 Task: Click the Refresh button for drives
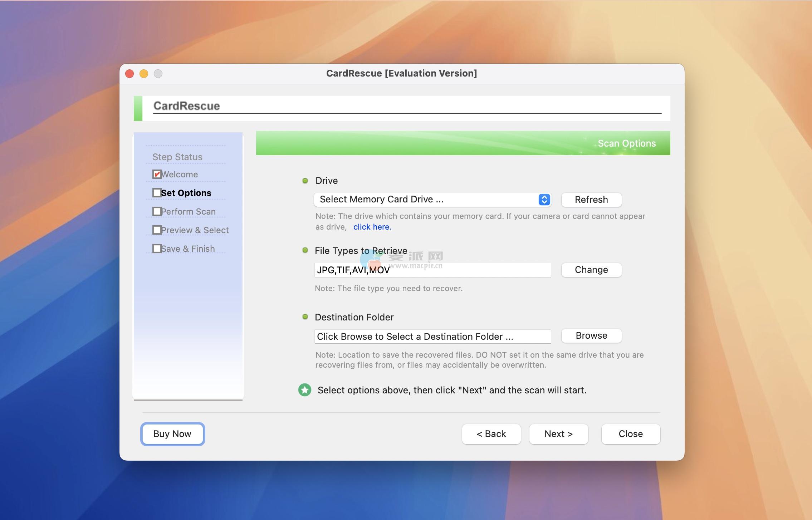tap(591, 200)
